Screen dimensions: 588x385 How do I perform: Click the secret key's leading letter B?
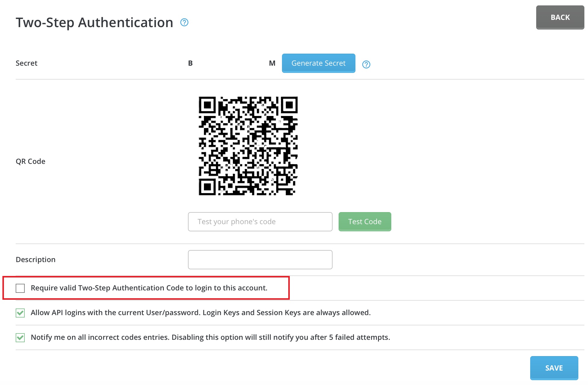[190, 63]
